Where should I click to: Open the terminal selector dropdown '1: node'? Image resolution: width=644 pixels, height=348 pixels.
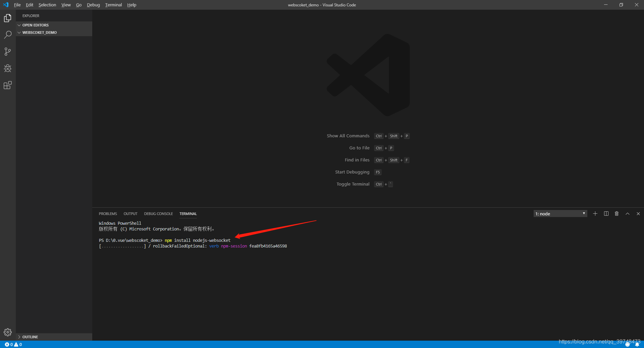point(560,214)
